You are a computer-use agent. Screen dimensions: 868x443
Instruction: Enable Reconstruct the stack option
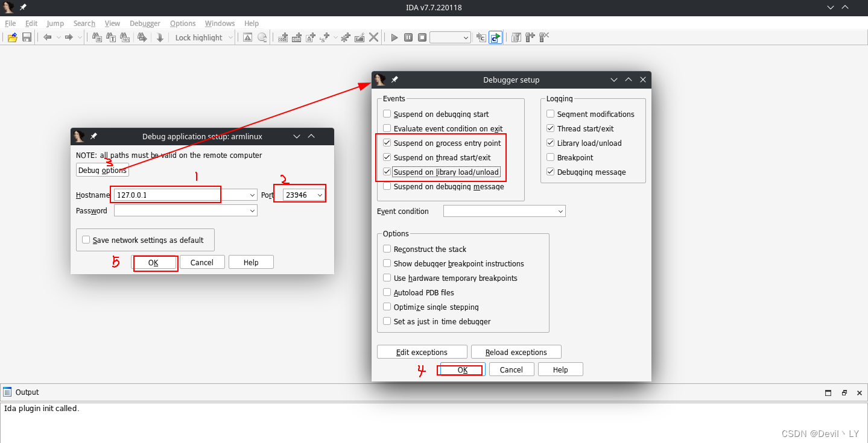pos(387,249)
